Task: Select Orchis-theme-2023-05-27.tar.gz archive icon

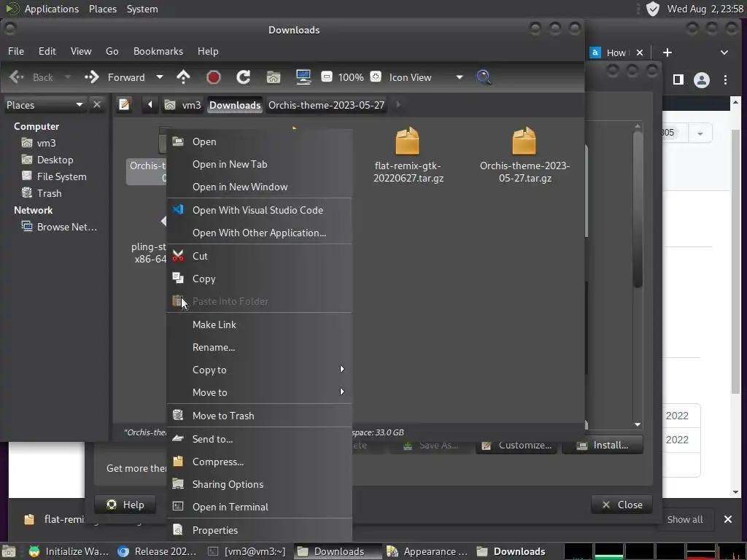Action: click(x=524, y=141)
